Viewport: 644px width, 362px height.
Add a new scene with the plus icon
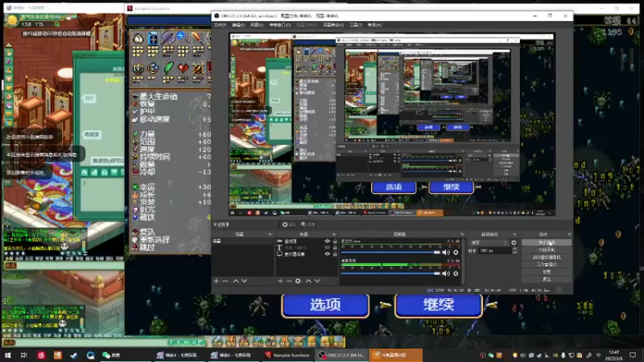click(217, 281)
